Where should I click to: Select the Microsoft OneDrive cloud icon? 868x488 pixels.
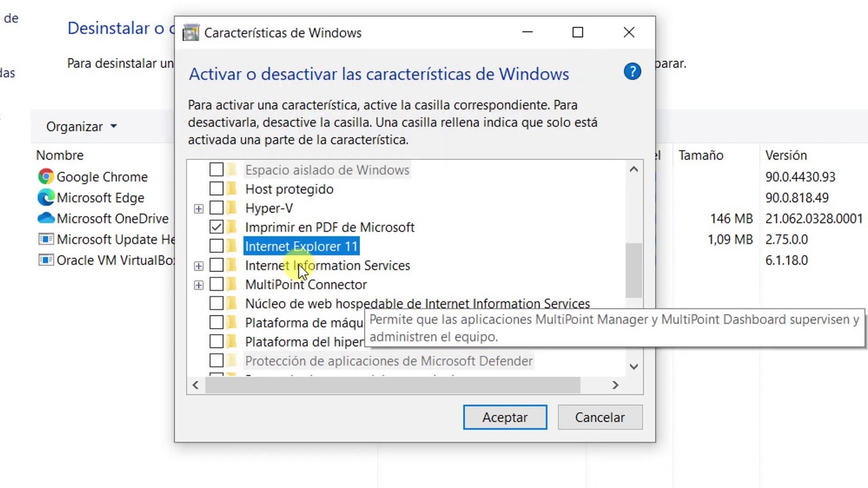point(45,218)
